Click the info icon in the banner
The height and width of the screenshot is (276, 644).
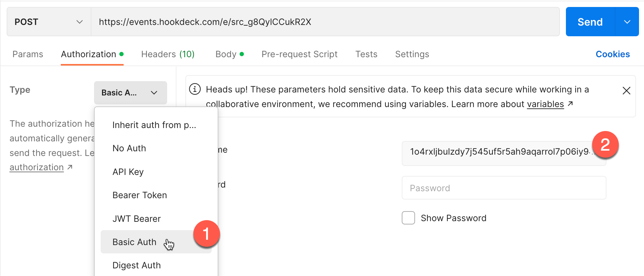click(195, 89)
